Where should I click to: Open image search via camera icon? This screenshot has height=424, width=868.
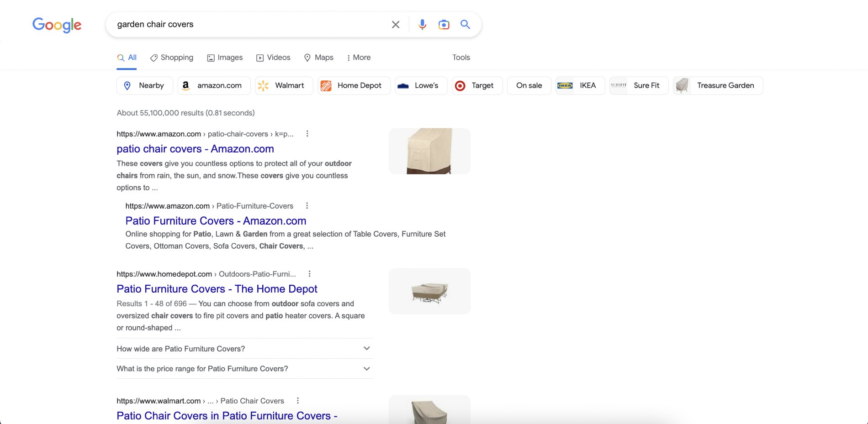[444, 25]
